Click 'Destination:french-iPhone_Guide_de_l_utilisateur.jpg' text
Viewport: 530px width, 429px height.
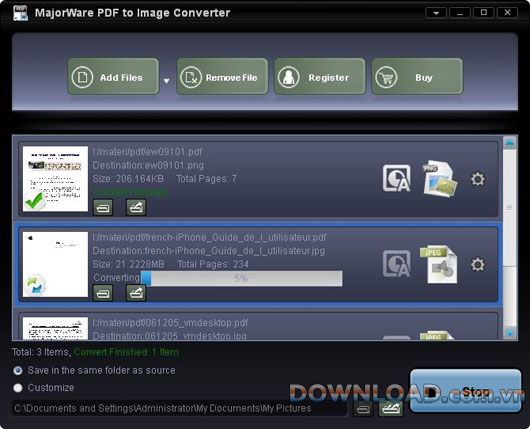point(209,251)
